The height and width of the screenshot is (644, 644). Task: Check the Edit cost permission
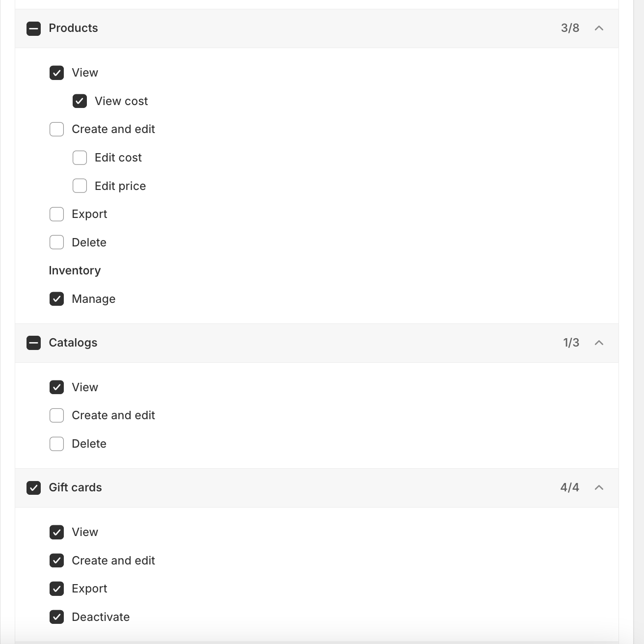click(x=80, y=158)
